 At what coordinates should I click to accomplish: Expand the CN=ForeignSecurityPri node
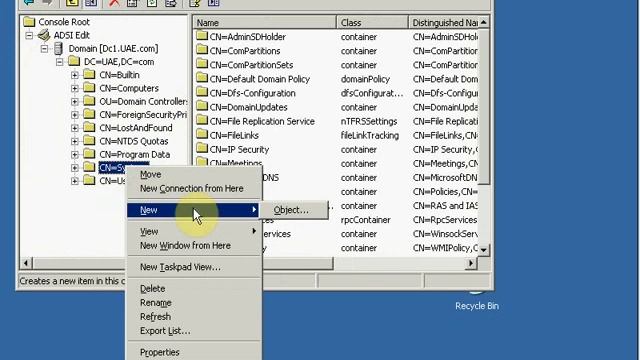point(75,115)
